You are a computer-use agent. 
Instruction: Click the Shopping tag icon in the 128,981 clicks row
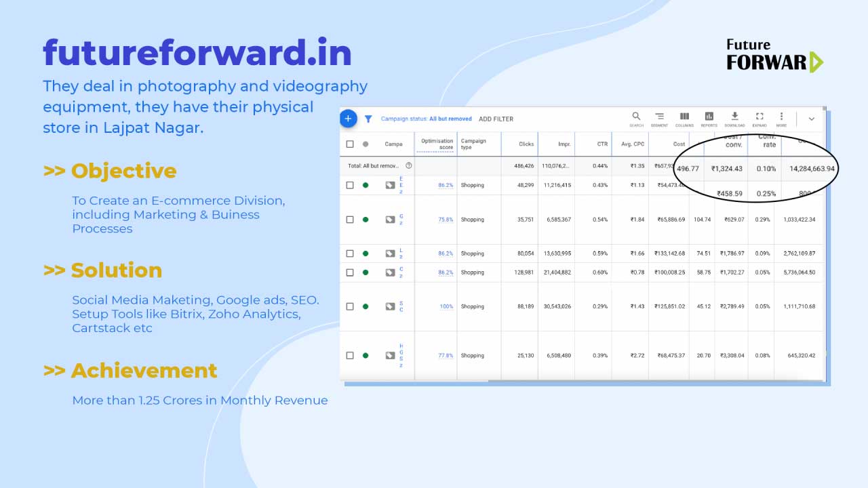(390, 272)
